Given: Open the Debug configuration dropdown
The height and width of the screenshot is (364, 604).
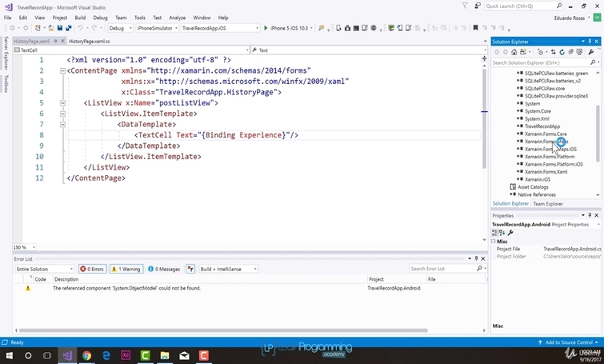Looking at the screenshot, I should point(120,28).
